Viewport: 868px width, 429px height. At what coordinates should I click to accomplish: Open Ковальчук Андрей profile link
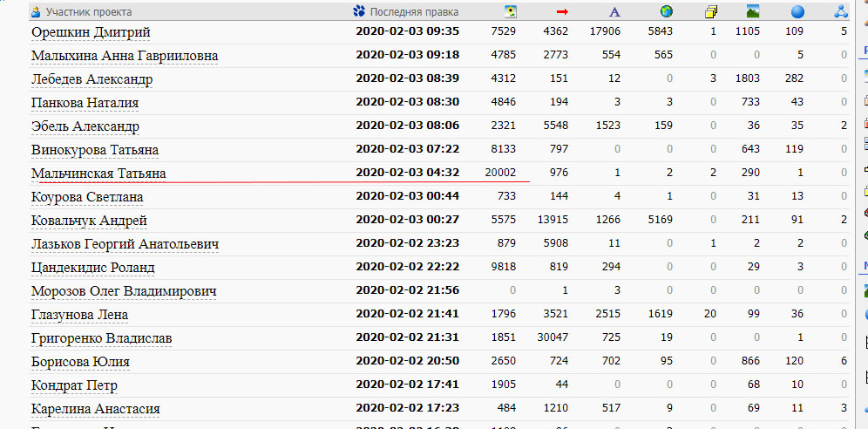[x=89, y=221]
